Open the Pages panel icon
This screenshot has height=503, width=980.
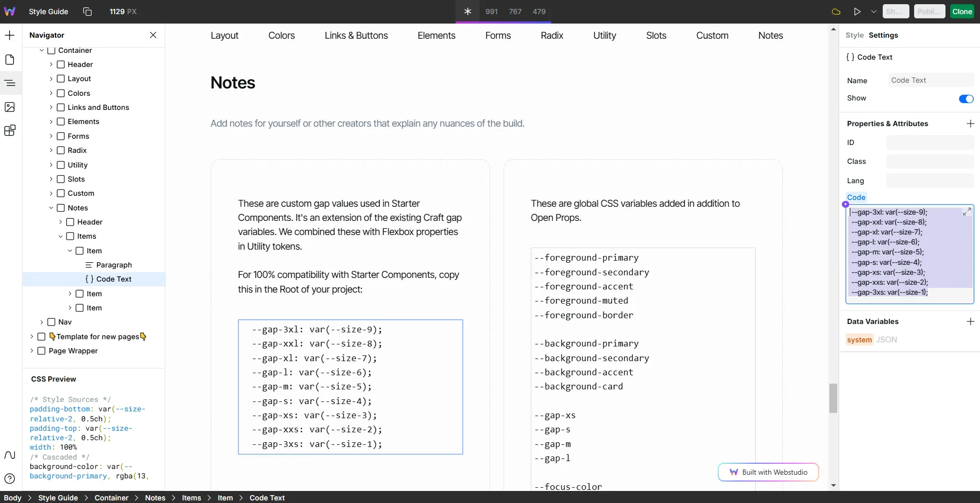pos(10,60)
